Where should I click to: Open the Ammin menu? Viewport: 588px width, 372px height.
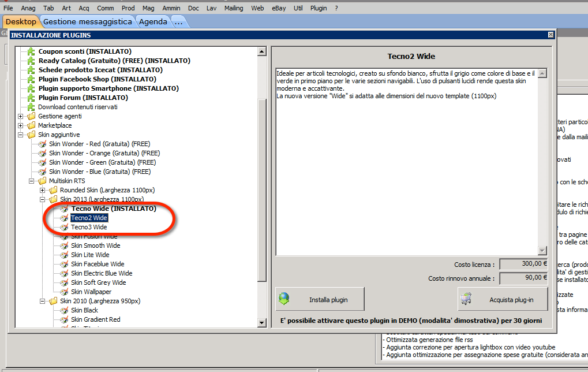point(171,8)
